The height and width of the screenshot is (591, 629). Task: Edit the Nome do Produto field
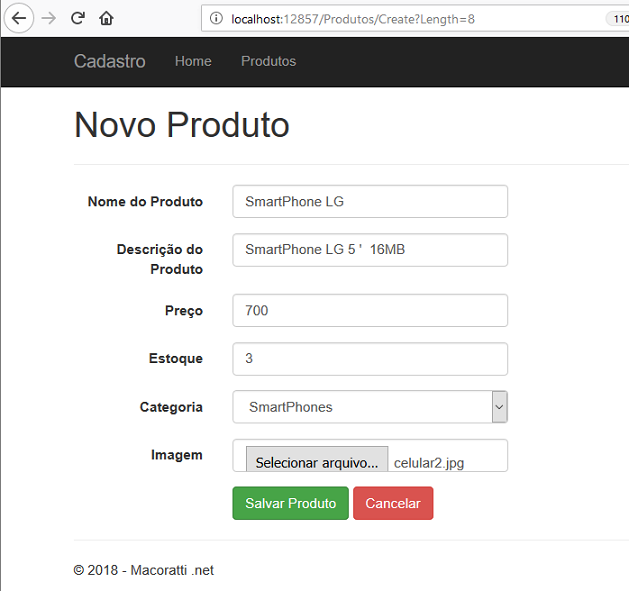[x=370, y=201]
